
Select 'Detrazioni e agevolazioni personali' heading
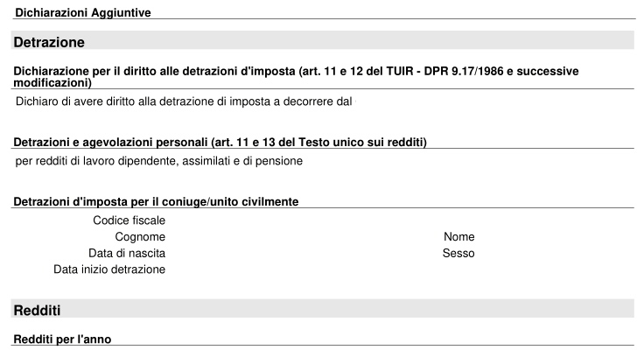220,142
